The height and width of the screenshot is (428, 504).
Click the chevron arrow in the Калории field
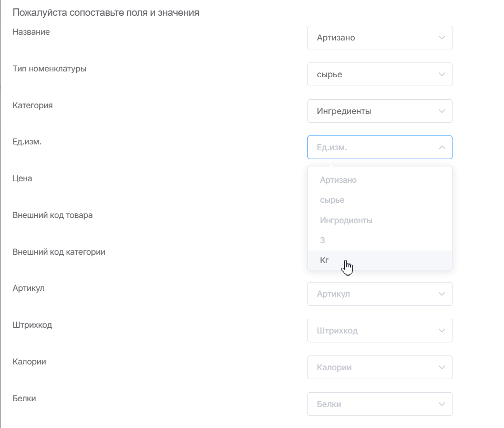pos(441,368)
